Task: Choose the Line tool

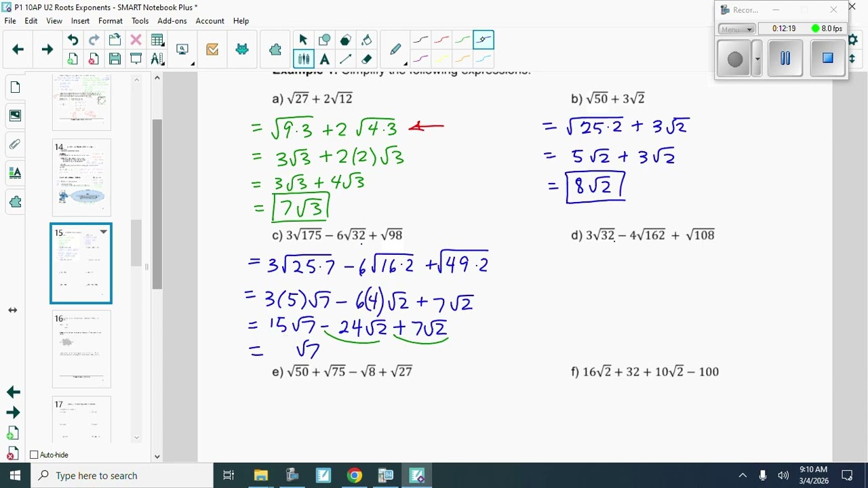Action: (345, 59)
